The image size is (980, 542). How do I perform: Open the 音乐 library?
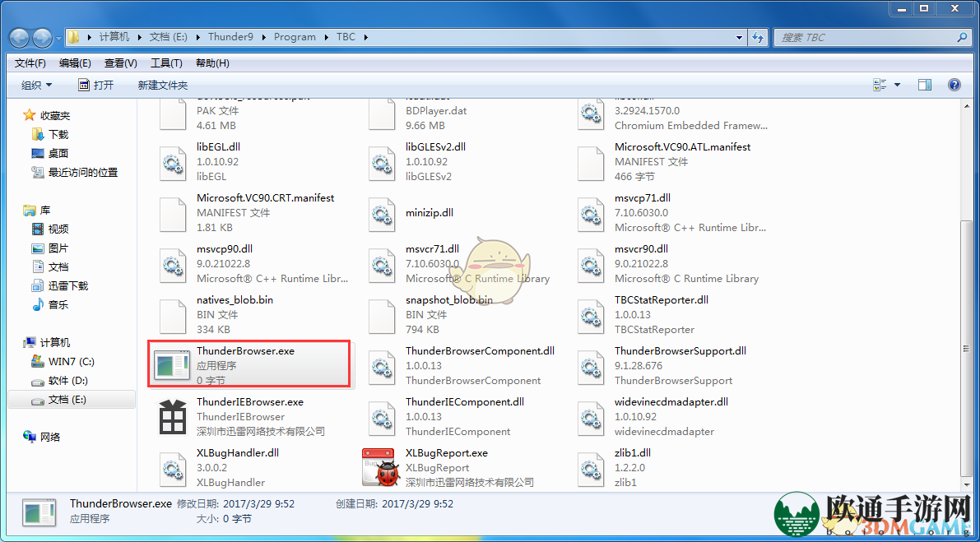pos(58,304)
